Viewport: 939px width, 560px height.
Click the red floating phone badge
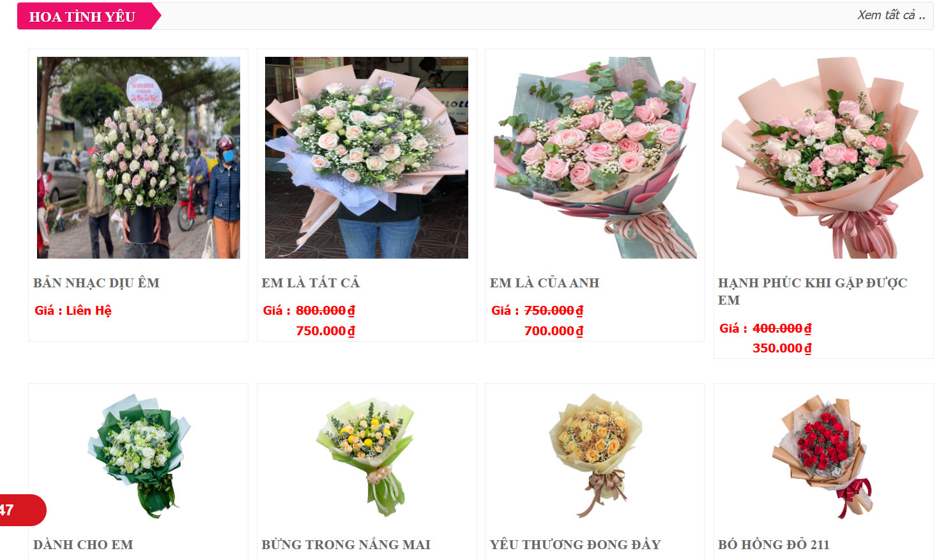click(x=22, y=510)
